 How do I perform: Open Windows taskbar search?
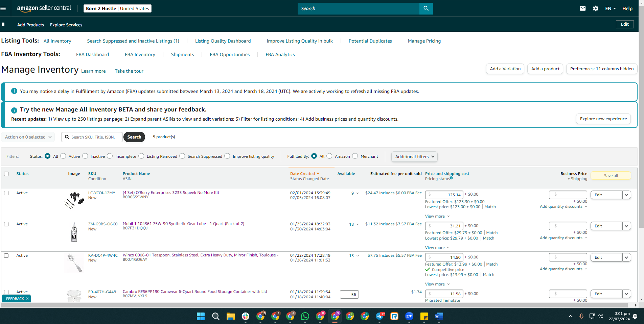pos(215,316)
